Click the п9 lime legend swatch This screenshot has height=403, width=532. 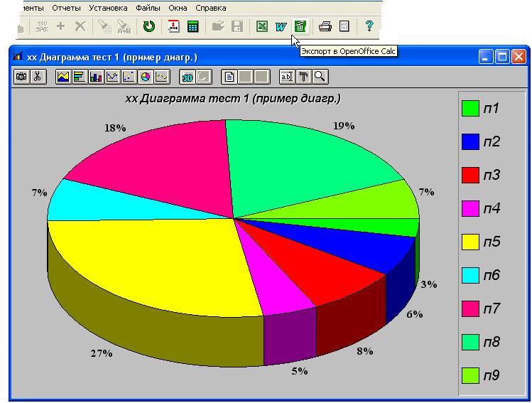[470, 375]
